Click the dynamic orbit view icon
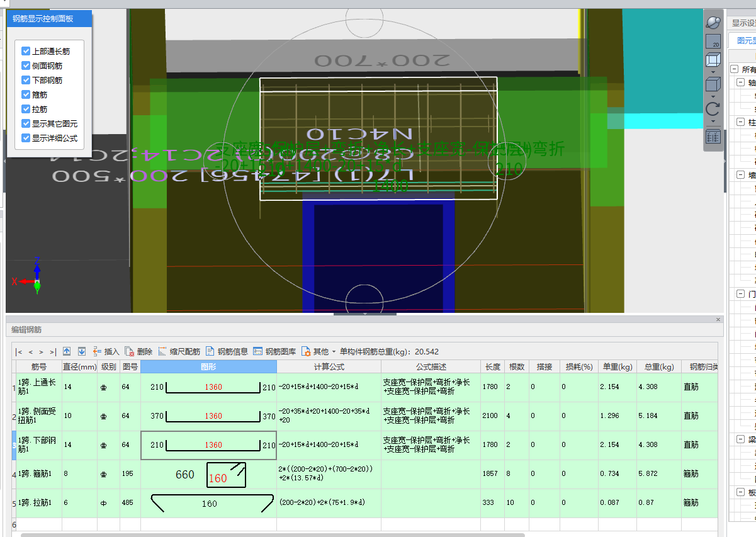The height and width of the screenshot is (537, 756). (x=713, y=23)
